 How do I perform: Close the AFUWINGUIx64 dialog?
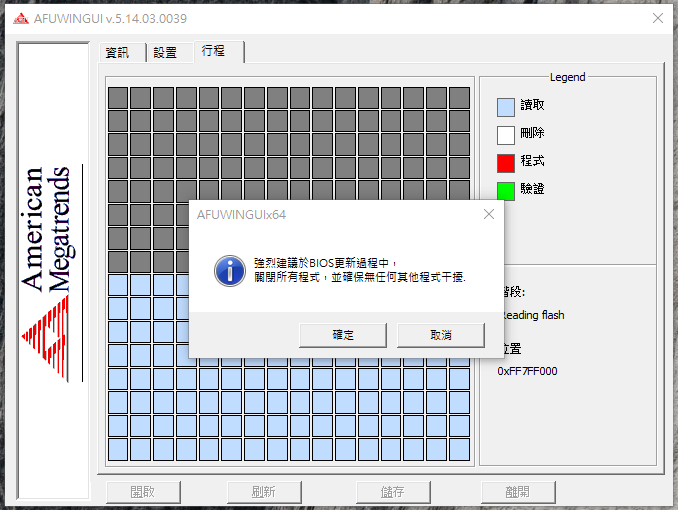(489, 214)
